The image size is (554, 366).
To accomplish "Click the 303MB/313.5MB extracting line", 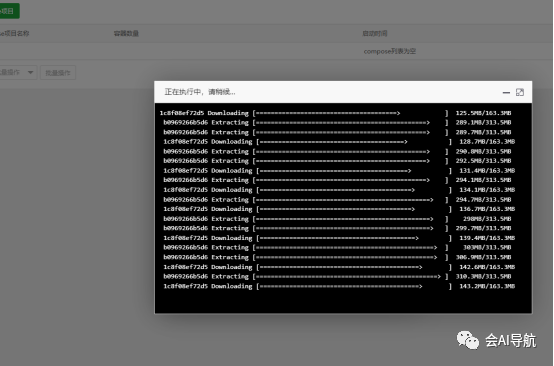I will click(x=337, y=248).
